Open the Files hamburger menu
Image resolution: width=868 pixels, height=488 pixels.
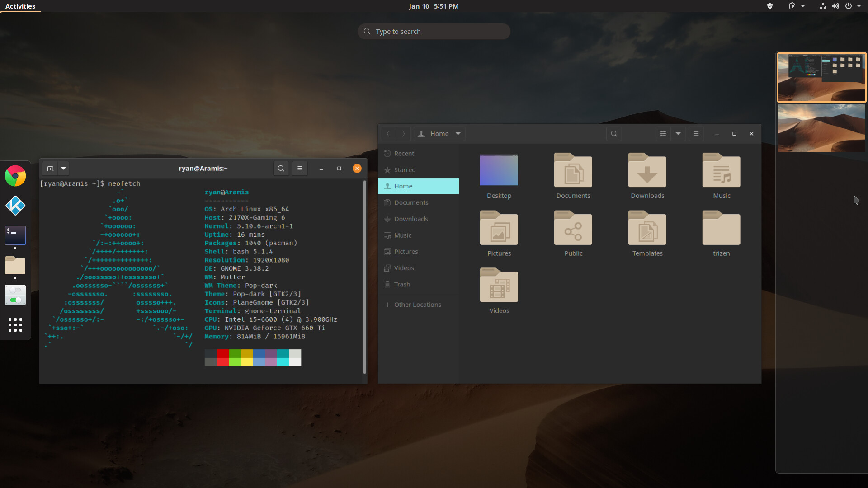pos(696,133)
